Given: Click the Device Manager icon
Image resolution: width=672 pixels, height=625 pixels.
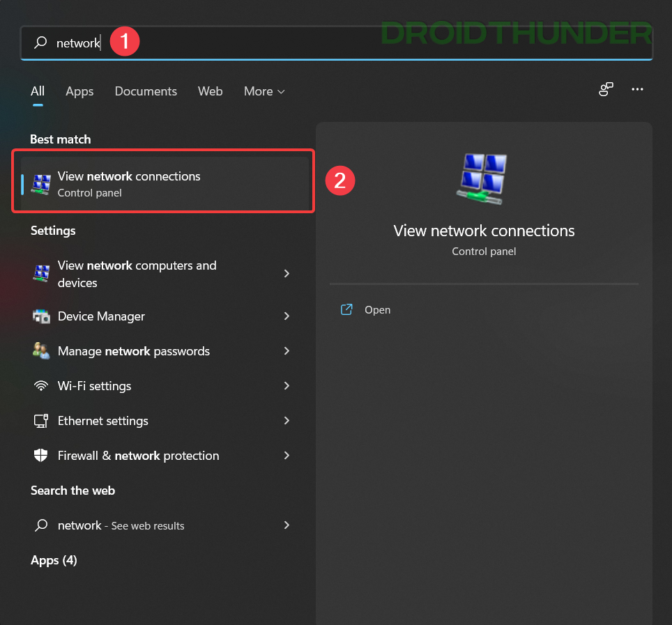Looking at the screenshot, I should pos(41,316).
